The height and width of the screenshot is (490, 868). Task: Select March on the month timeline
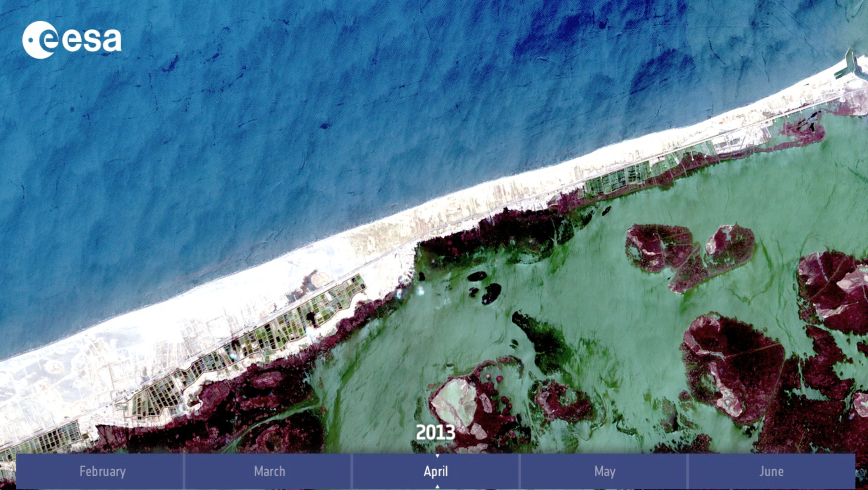pos(269,471)
